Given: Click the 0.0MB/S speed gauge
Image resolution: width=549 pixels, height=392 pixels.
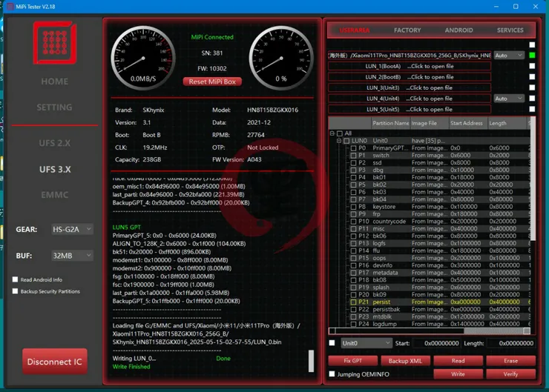Looking at the screenshot, I should pos(143,58).
